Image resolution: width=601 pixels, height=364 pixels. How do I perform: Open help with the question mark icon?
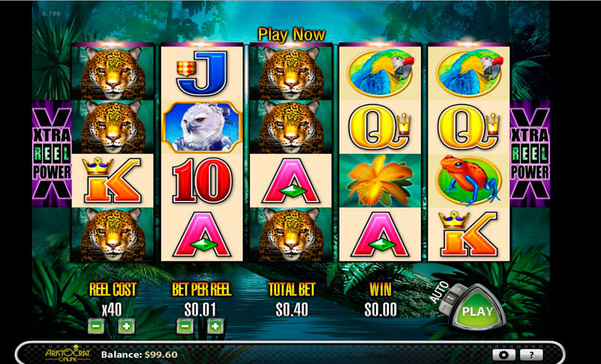click(x=531, y=355)
